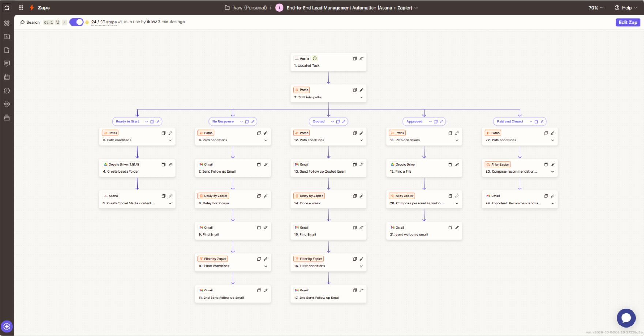Expand step 16 Filter conditions chevron

(361, 266)
